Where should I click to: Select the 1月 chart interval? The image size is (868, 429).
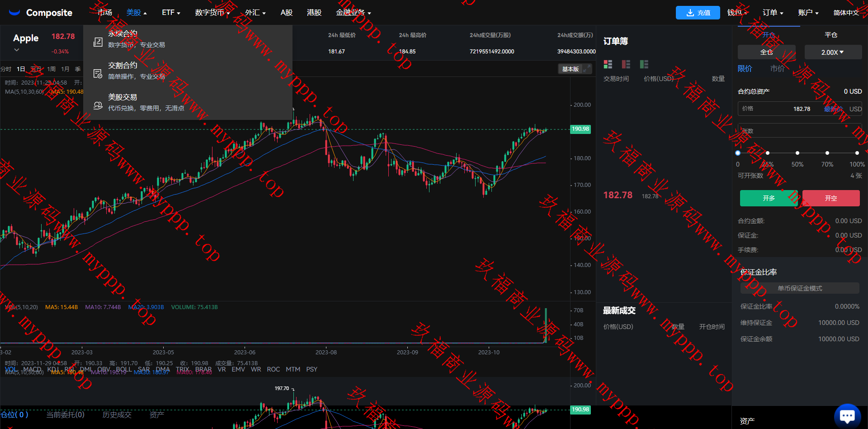click(x=65, y=69)
